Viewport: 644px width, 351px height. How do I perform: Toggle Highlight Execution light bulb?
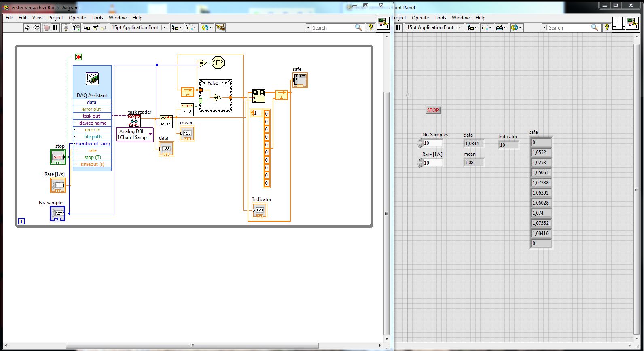click(x=66, y=27)
